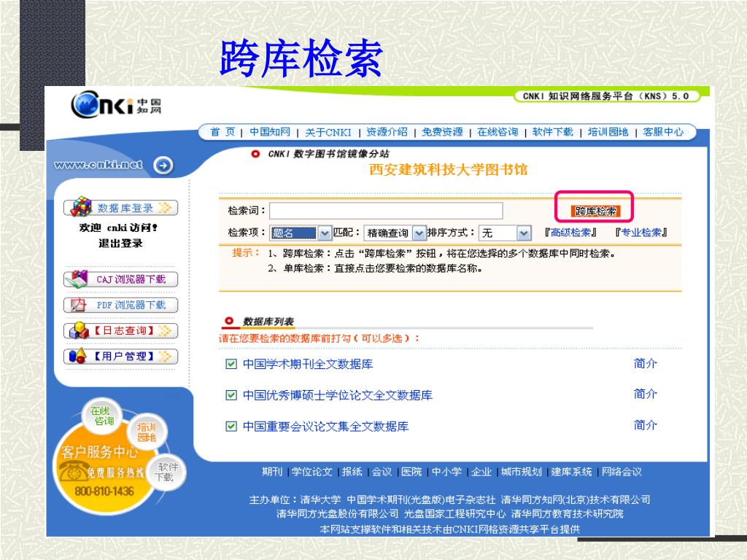Click 会议 footer link
This screenshot has height=560, width=747.
click(x=382, y=472)
